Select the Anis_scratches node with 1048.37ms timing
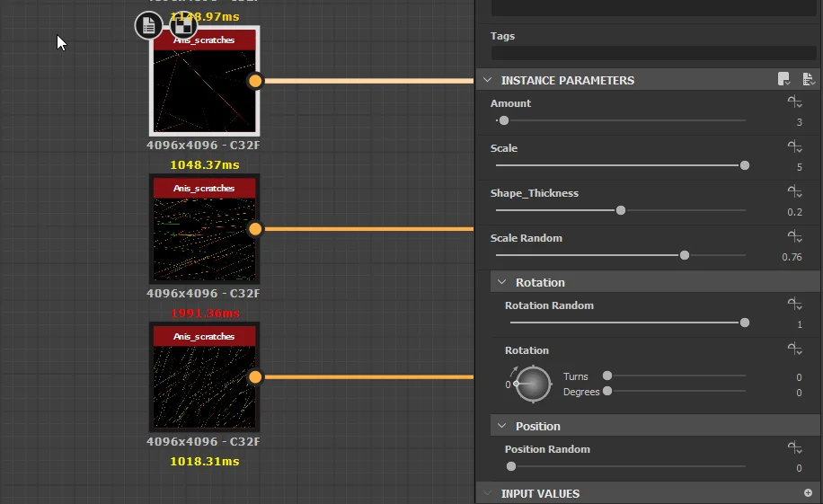 (x=204, y=229)
